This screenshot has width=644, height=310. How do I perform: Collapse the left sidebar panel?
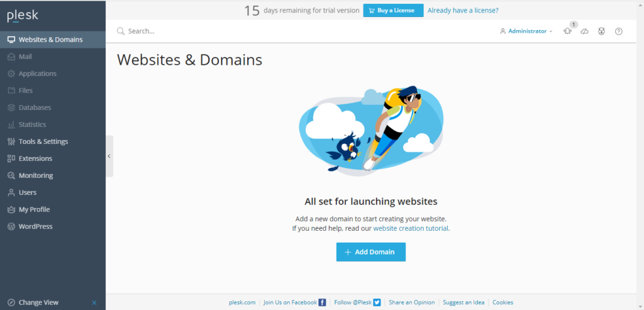pos(109,156)
